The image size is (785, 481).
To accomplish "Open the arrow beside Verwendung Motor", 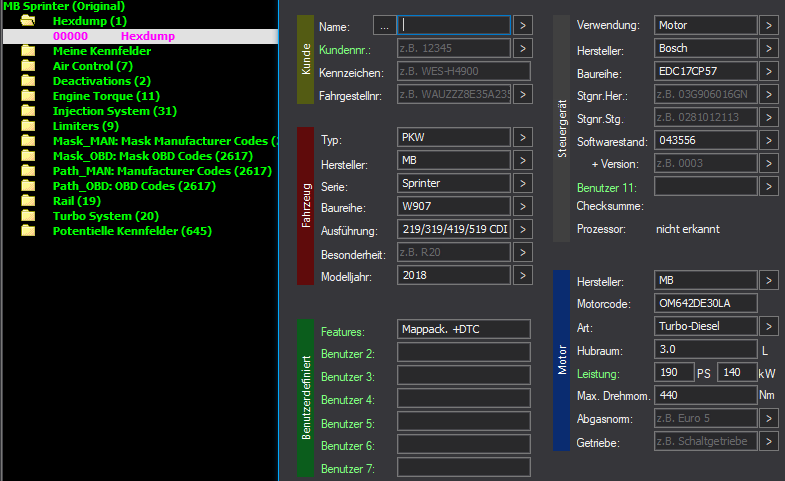I will coord(769,26).
